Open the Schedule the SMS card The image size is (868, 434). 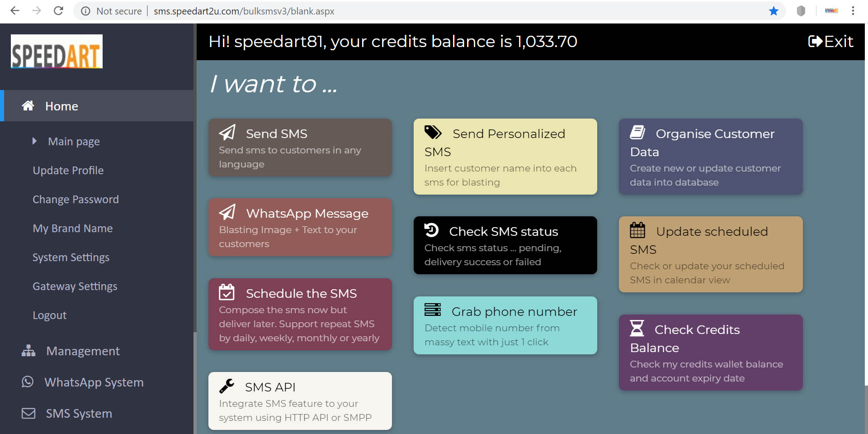pos(300,314)
